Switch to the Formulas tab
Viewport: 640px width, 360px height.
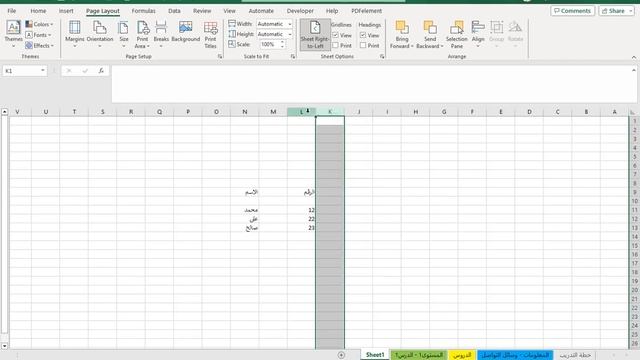[143, 11]
